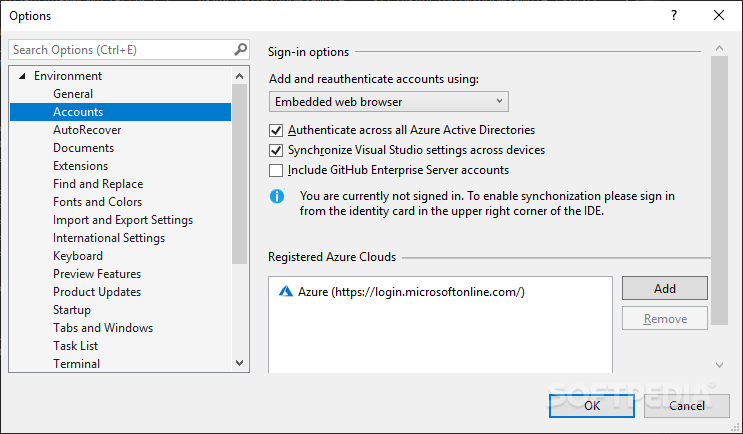Select the Accounts tree item
Image resolution: width=743 pixels, height=434 pixels.
pos(120,112)
